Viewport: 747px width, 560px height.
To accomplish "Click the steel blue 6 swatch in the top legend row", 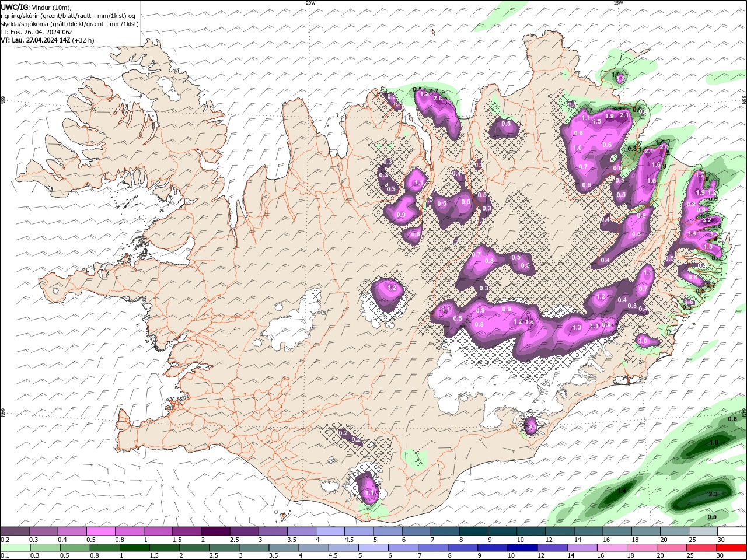I will [416, 531].
